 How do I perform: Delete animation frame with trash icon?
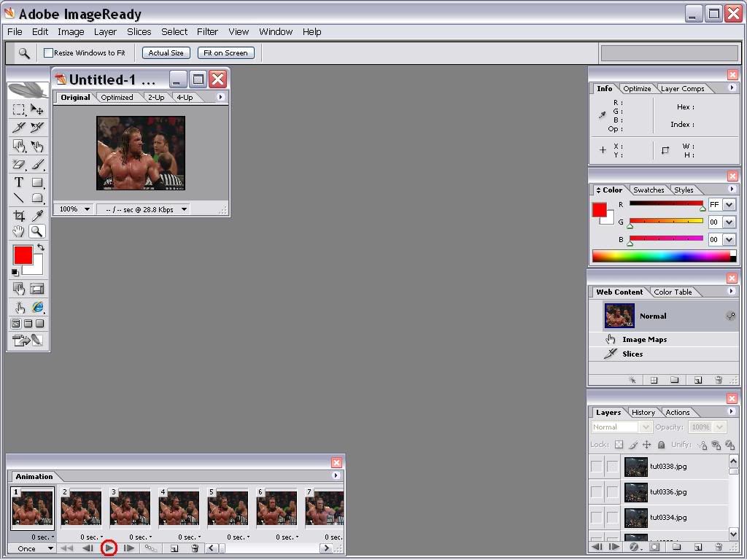[x=195, y=548]
